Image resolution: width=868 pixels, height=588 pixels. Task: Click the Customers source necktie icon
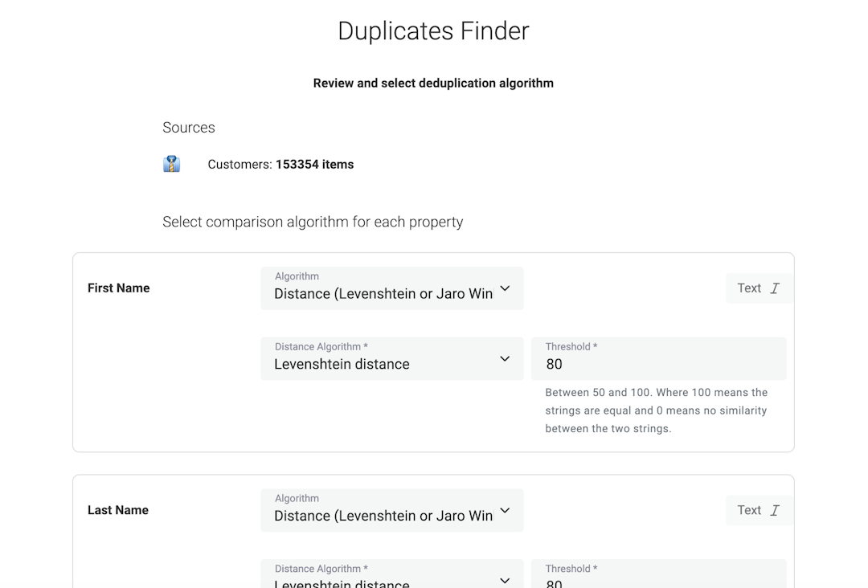[171, 163]
